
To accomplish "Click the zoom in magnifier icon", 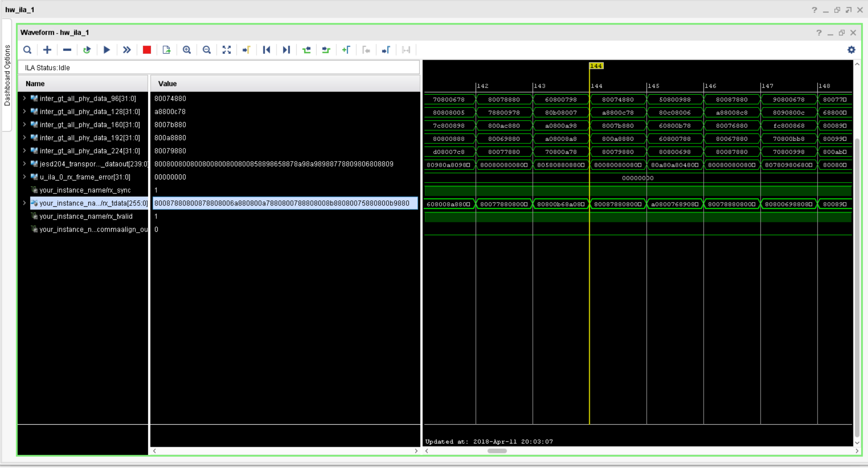I will coord(187,50).
